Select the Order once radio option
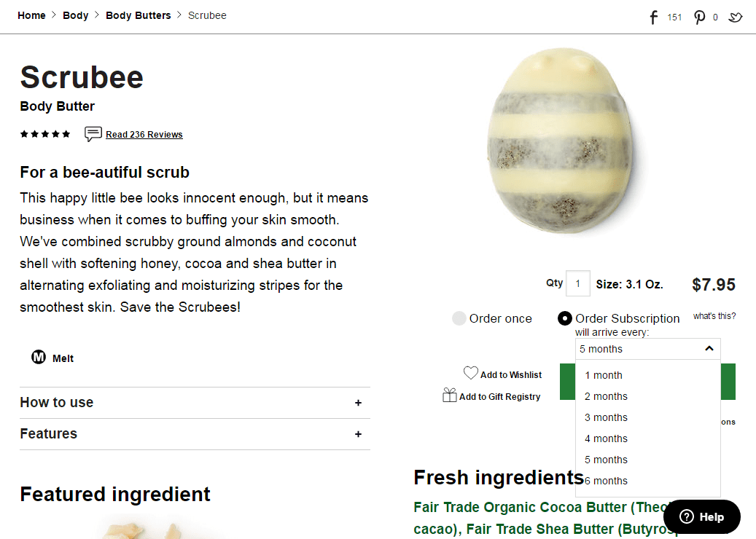This screenshot has height=539, width=756. (x=459, y=318)
